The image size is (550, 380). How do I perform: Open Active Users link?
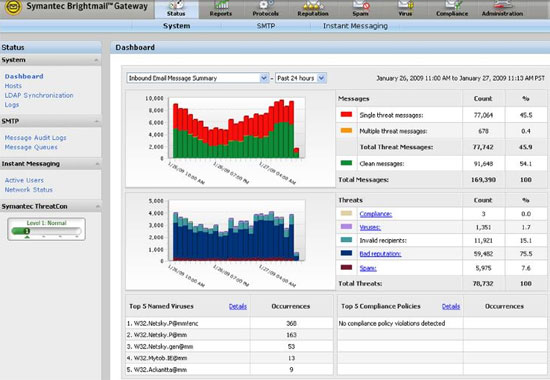pos(24,180)
